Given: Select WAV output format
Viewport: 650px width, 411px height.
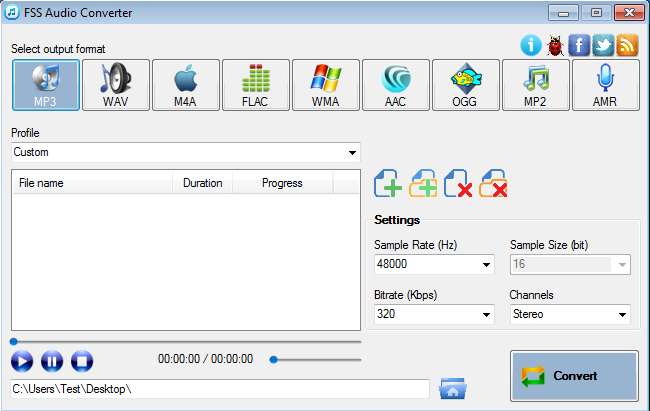Looking at the screenshot, I should pyautogui.click(x=116, y=85).
